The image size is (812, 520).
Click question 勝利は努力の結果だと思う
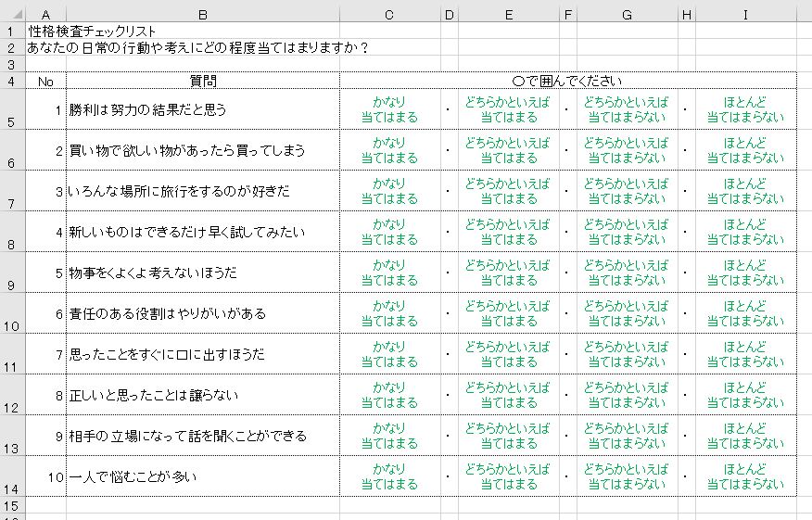147,109
